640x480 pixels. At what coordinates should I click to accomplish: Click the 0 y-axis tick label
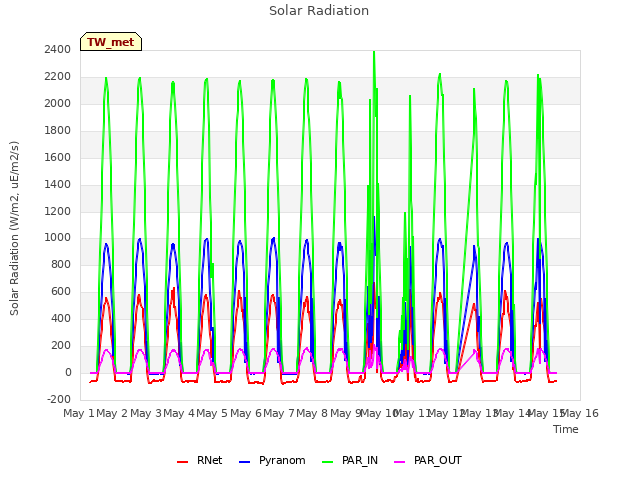pyautogui.click(x=68, y=372)
